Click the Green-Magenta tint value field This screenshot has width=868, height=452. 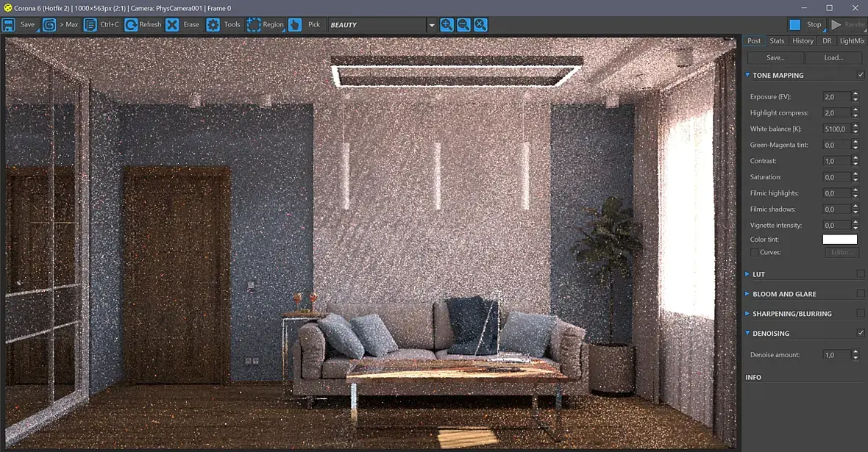836,145
